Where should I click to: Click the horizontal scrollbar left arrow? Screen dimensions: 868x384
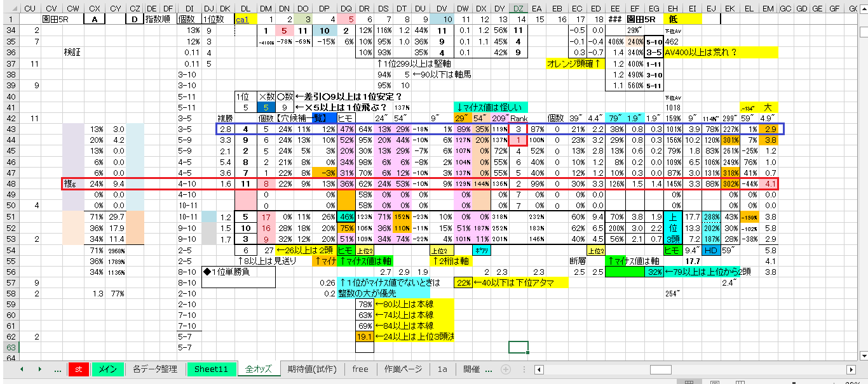click(x=539, y=369)
